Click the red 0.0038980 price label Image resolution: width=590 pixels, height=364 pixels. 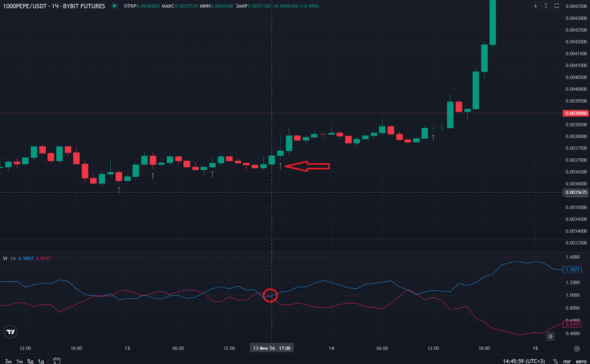click(x=576, y=113)
